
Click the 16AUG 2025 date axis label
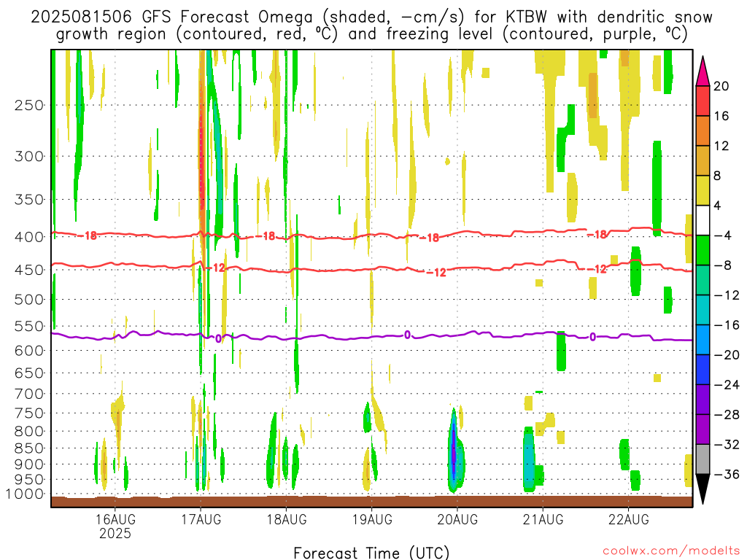point(115,526)
